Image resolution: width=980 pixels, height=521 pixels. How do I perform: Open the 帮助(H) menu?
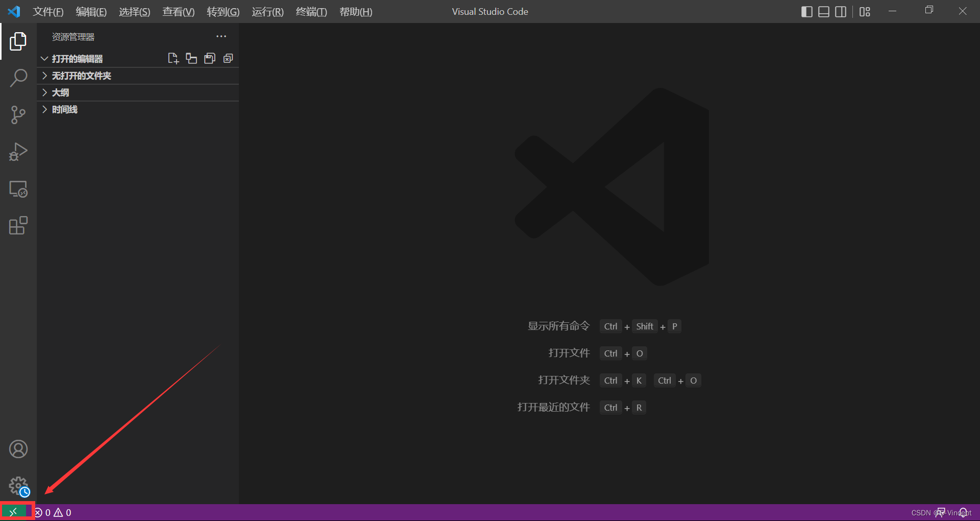point(356,12)
